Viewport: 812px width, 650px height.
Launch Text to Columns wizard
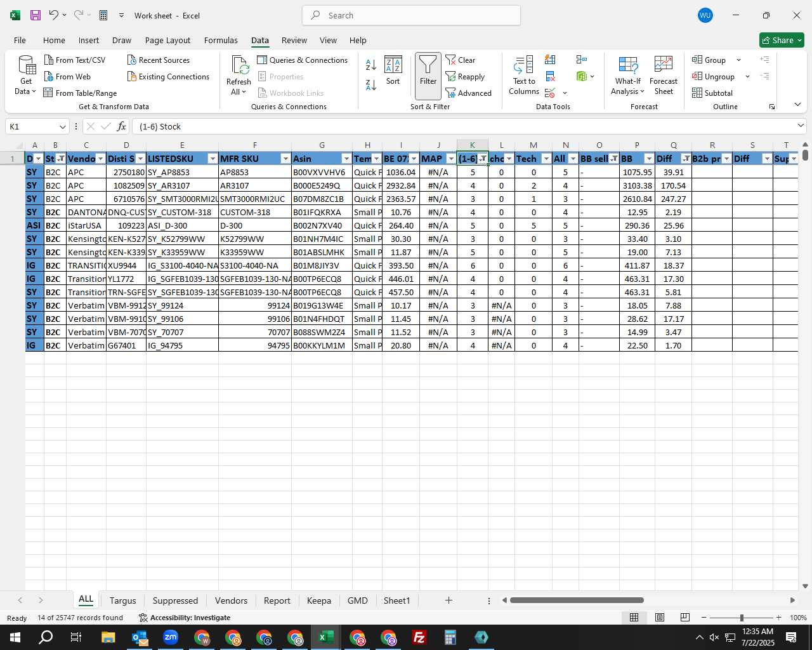point(524,76)
